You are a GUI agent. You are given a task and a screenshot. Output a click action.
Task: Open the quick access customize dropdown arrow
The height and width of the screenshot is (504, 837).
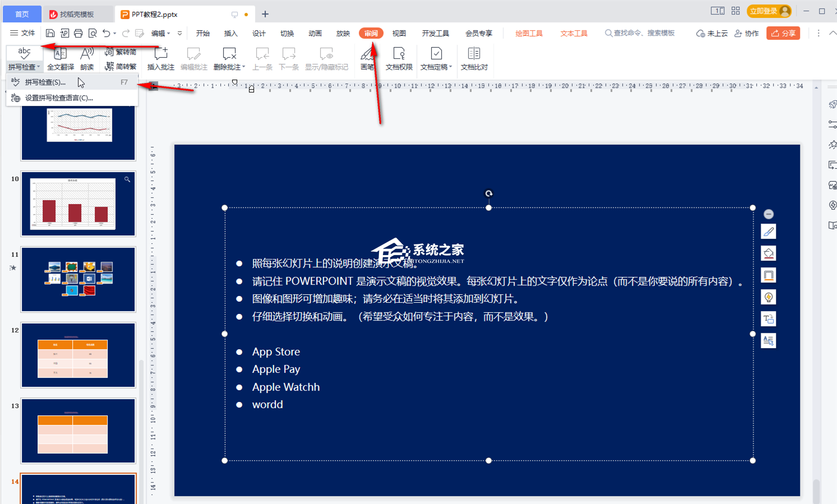point(180,34)
